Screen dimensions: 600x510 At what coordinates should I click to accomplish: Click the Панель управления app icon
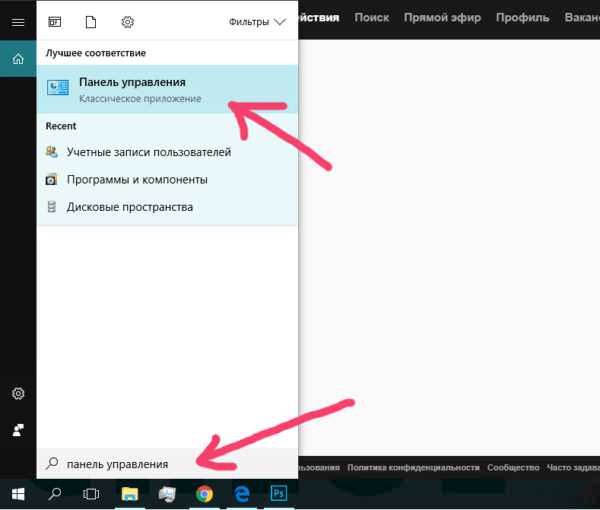(58, 88)
